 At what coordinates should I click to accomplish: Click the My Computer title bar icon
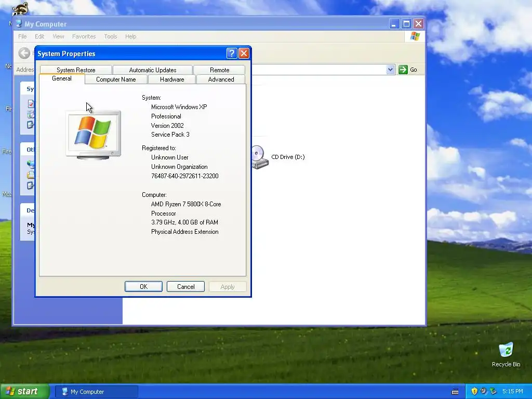click(x=19, y=24)
